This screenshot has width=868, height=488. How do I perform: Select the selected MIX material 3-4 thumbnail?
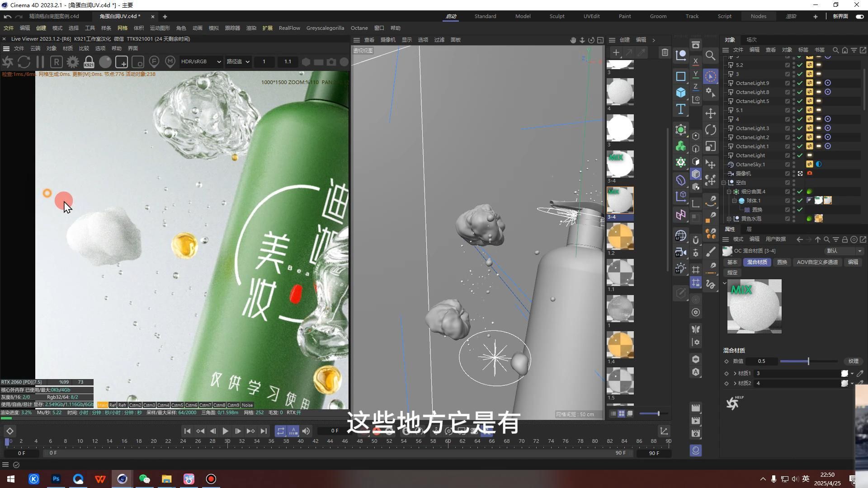pyautogui.click(x=620, y=200)
